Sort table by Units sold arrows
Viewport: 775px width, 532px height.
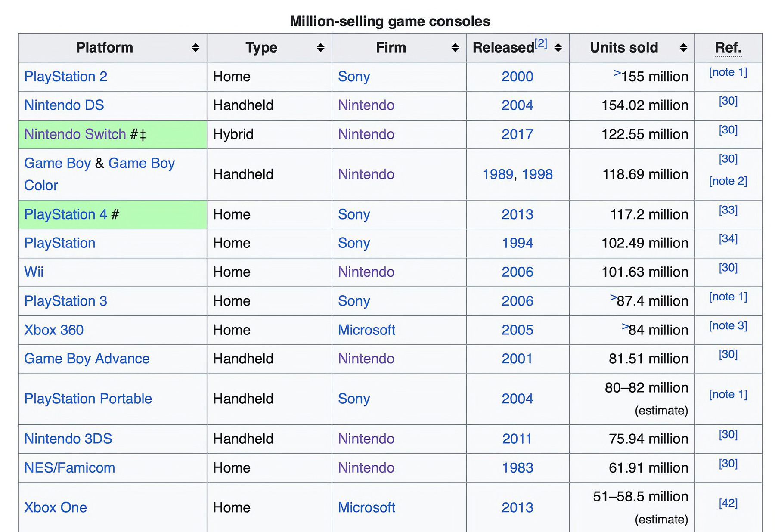(683, 48)
